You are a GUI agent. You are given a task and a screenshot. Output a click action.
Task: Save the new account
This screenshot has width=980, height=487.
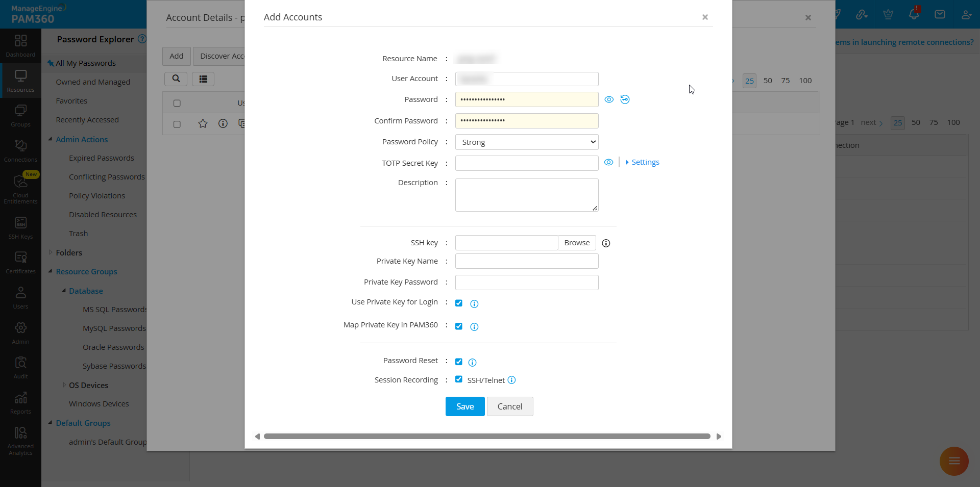click(464, 406)
